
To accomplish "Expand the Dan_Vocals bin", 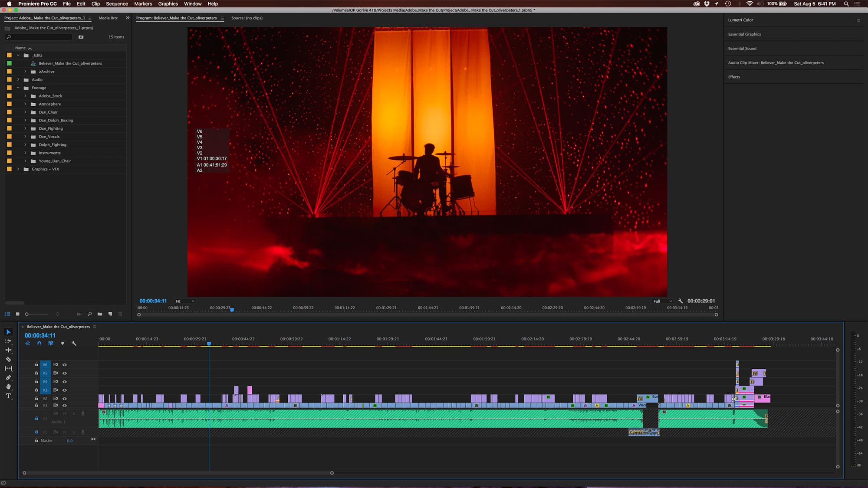I will click(25, 137).
